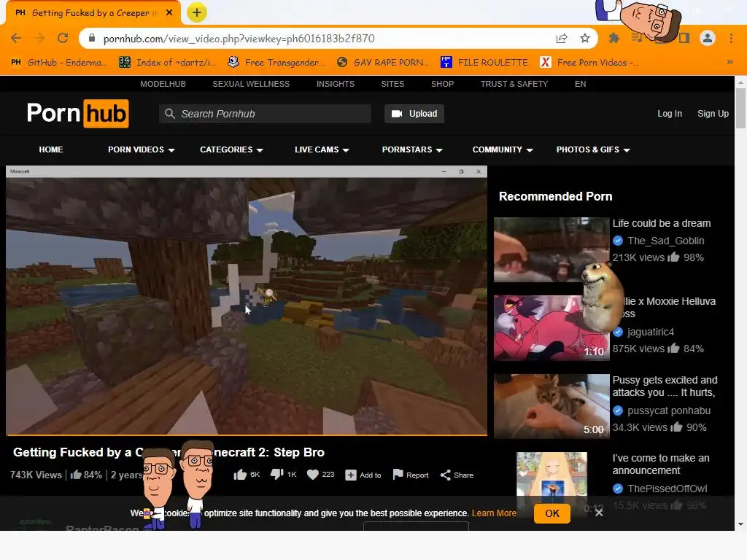Expand the LIVE CAMS dropdown
Screen dimensions: 747x560
click(x=322, y=149)
